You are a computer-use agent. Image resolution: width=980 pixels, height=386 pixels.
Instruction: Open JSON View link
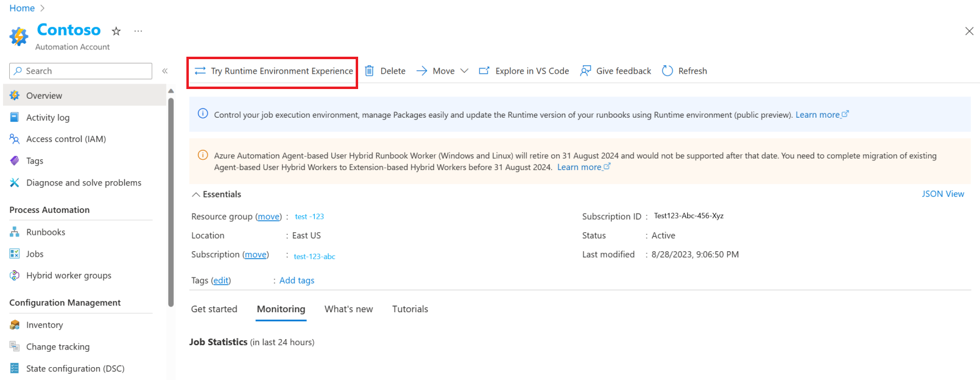(x=943, y=194)
